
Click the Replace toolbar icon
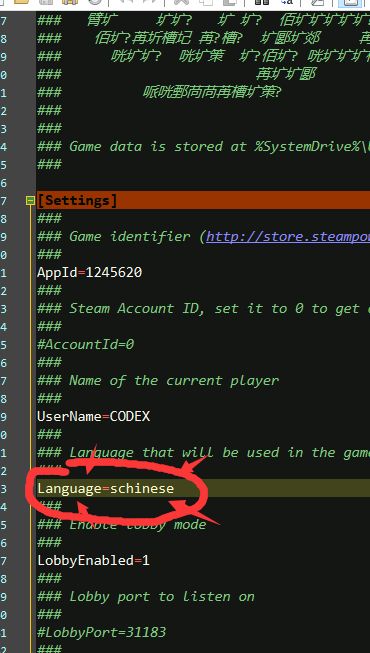click(x=287, y=2)
